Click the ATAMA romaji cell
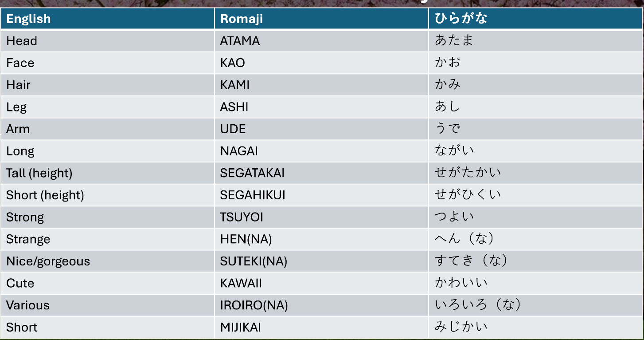The height and width of the screenshot is (340, 644). [240, 41]
